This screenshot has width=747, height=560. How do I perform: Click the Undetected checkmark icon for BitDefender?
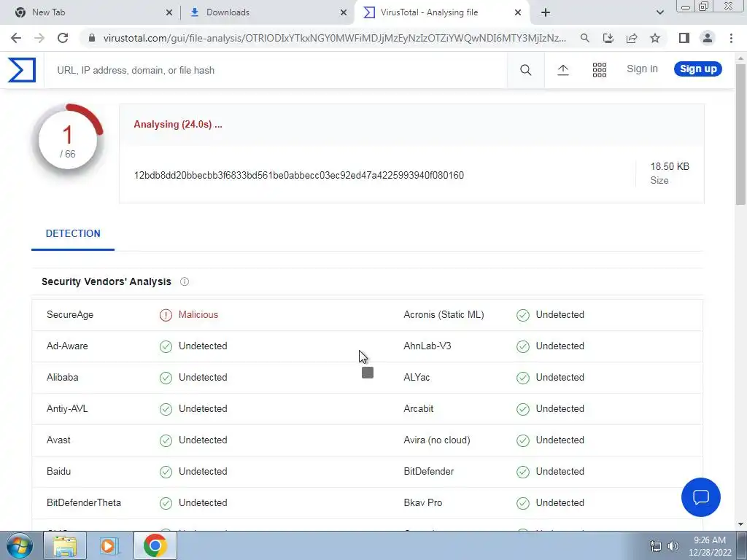point(522,472)
